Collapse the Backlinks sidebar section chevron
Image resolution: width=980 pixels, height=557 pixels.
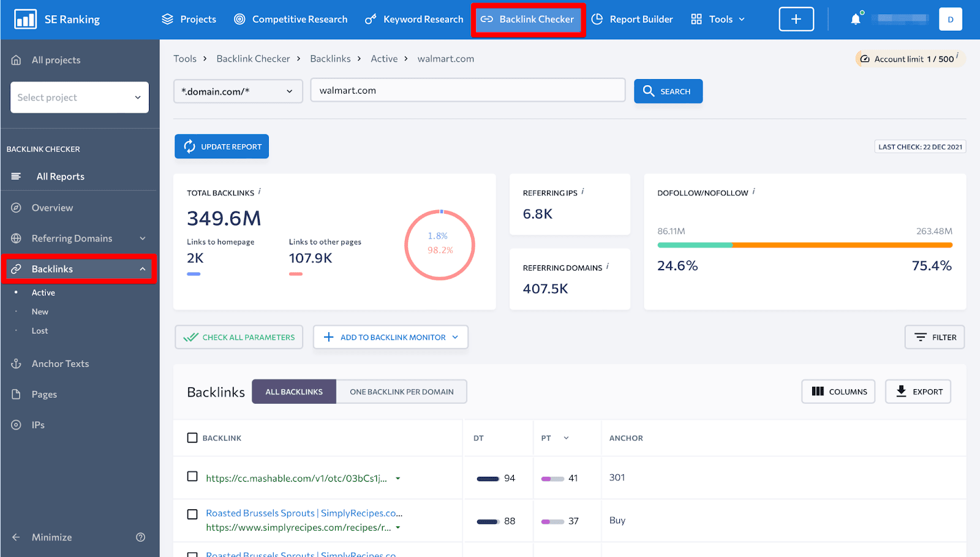click(143, 269)
